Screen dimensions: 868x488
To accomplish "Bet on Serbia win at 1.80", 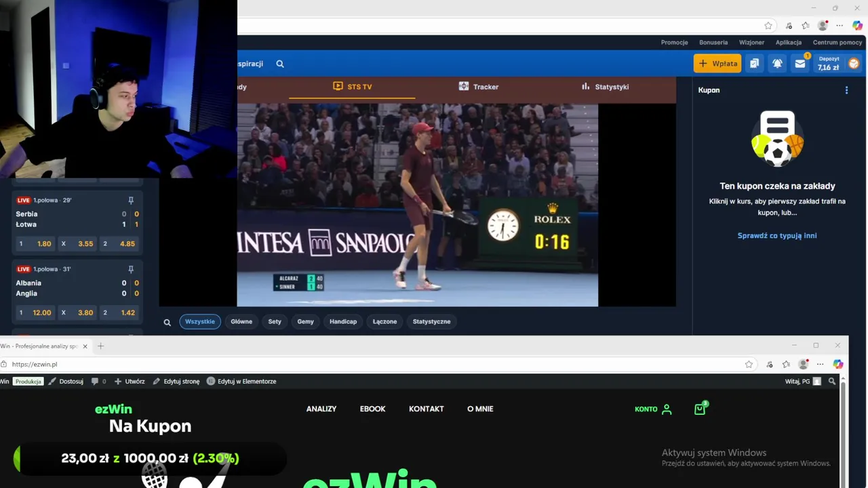I will 35,243.
